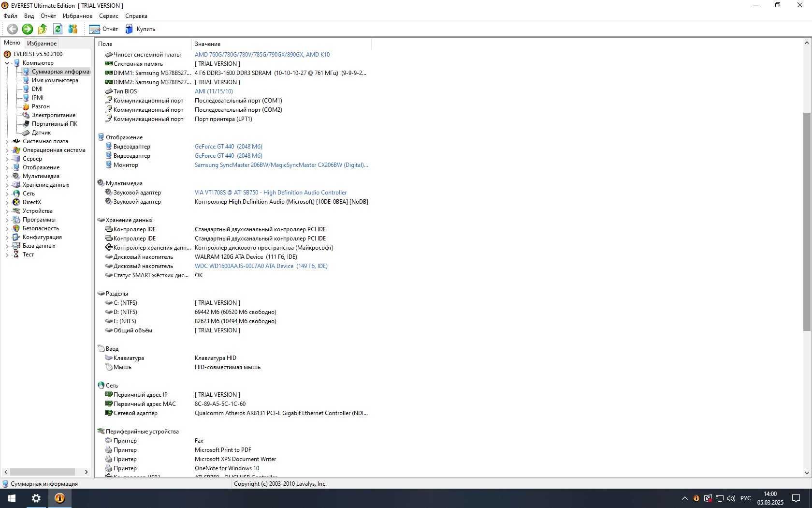Click the Конфигурация tree icon
This screenshot has height=508, width=812.
pos(16,237)
